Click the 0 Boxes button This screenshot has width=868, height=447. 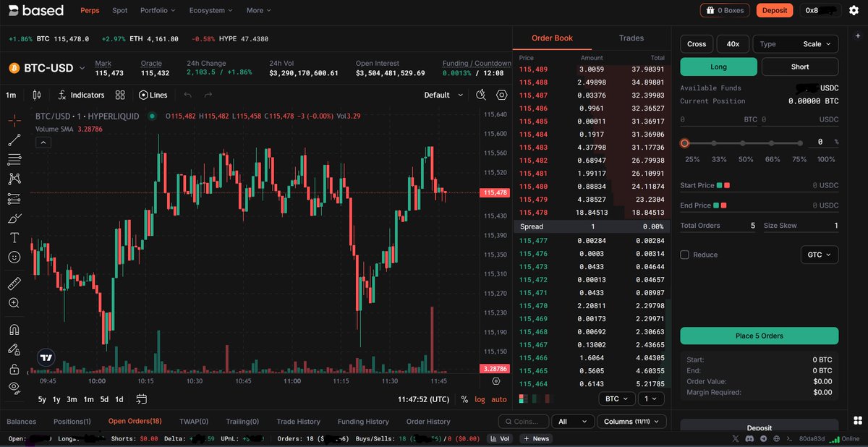click(726, 10)
